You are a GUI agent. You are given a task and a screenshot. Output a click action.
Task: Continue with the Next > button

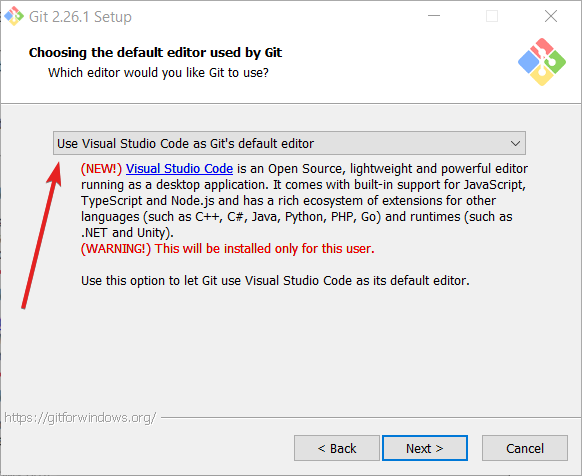425,448
